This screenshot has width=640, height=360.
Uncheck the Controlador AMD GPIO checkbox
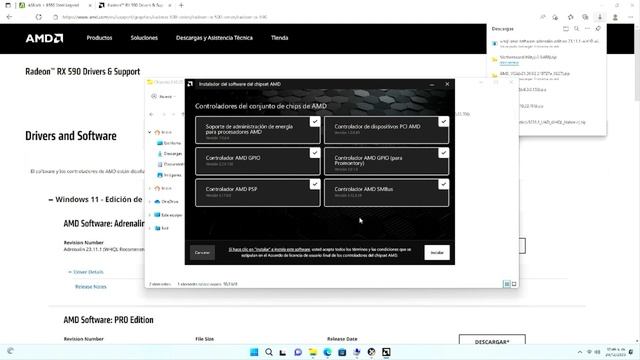click(x=315, y=153)
